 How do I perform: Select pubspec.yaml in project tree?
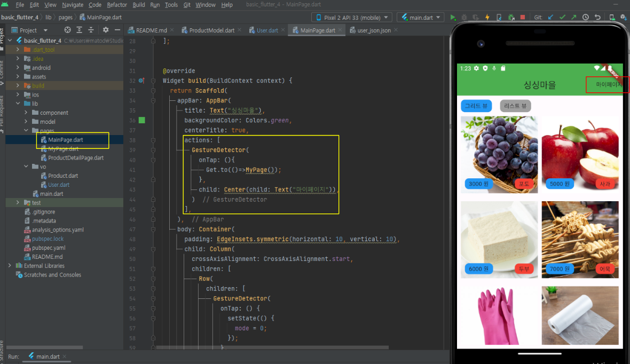(x=49, y=248)
